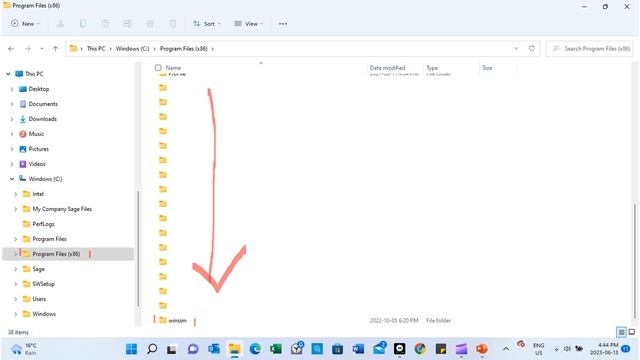Click the Share icon in the toolbar
640x360 pixels.
150,24
